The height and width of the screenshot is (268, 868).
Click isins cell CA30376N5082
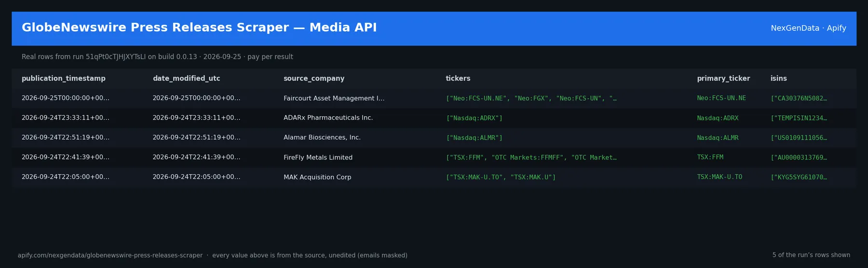click(799, 98)
